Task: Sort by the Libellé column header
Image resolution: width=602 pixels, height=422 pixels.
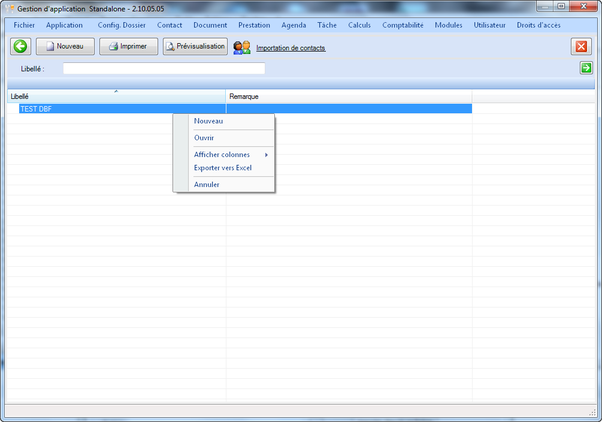Action: click(115, 96)
